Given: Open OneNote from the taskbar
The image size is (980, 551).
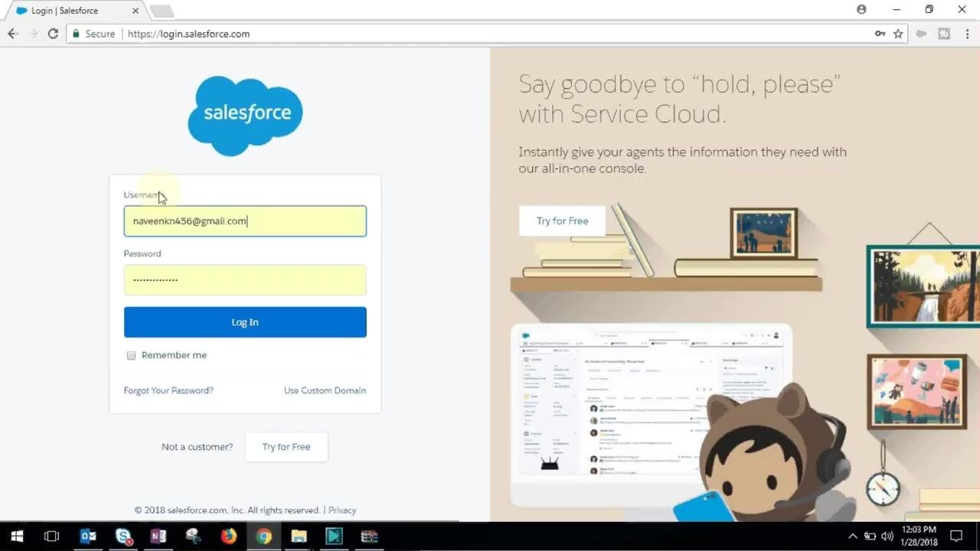Looking at the screenshot, I should (158, 536).
